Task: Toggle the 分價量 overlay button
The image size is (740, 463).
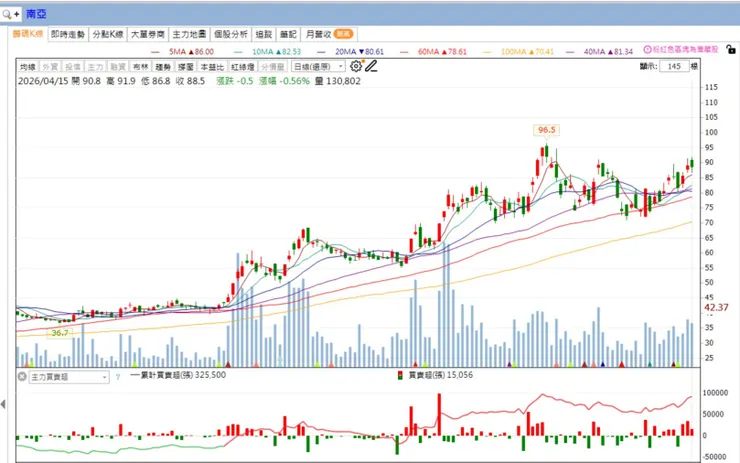Action: [x=273, y=67]
